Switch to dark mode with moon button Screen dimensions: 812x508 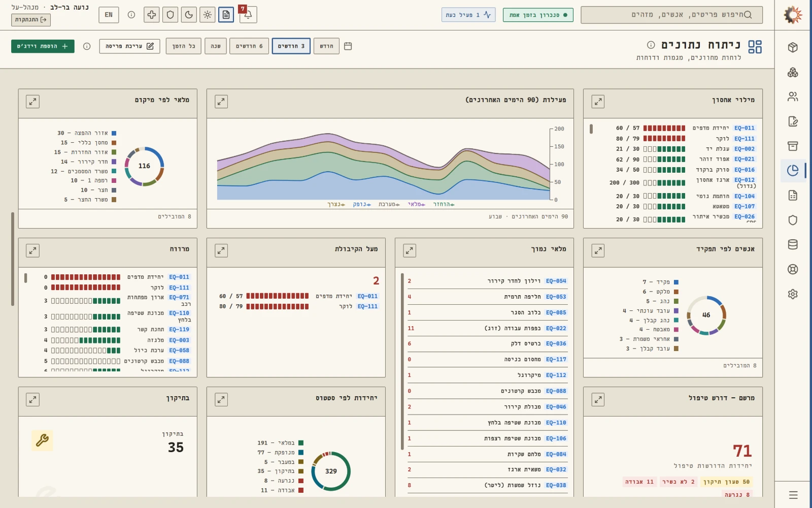(x=189, y=15)
